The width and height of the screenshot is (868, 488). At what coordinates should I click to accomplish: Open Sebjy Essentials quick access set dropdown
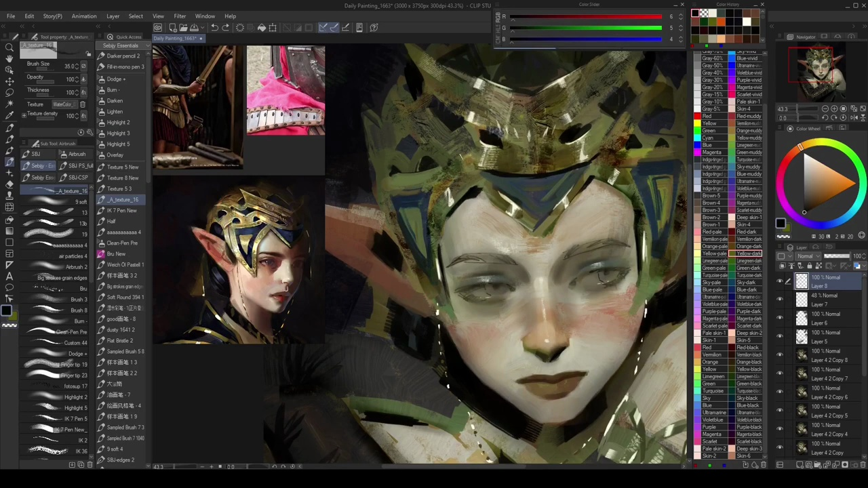(123, 45)
